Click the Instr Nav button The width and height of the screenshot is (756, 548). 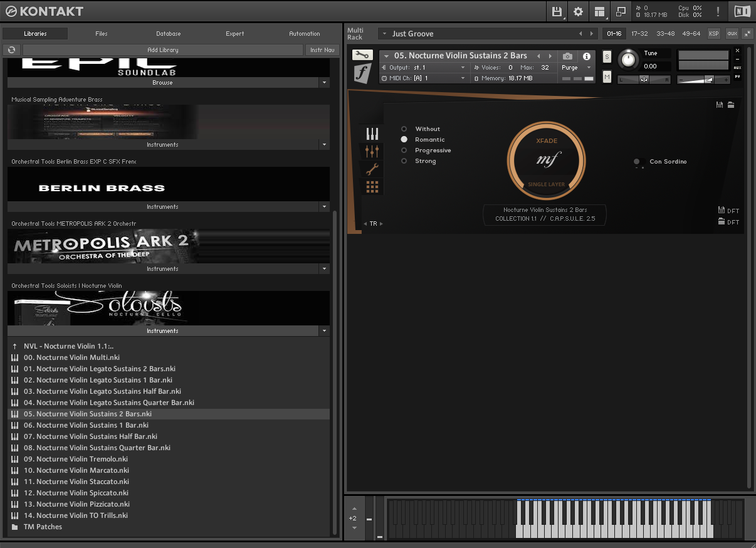coord(322,50)
